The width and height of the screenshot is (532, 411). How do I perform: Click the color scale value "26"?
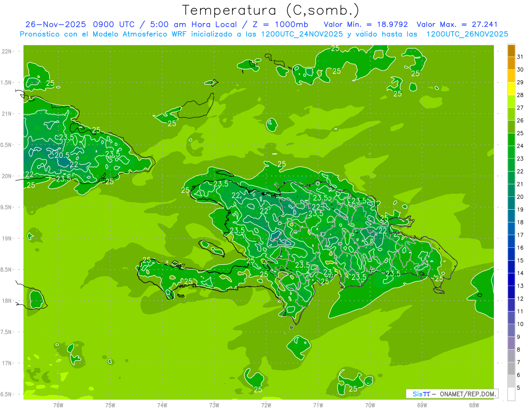click(520, 120)
